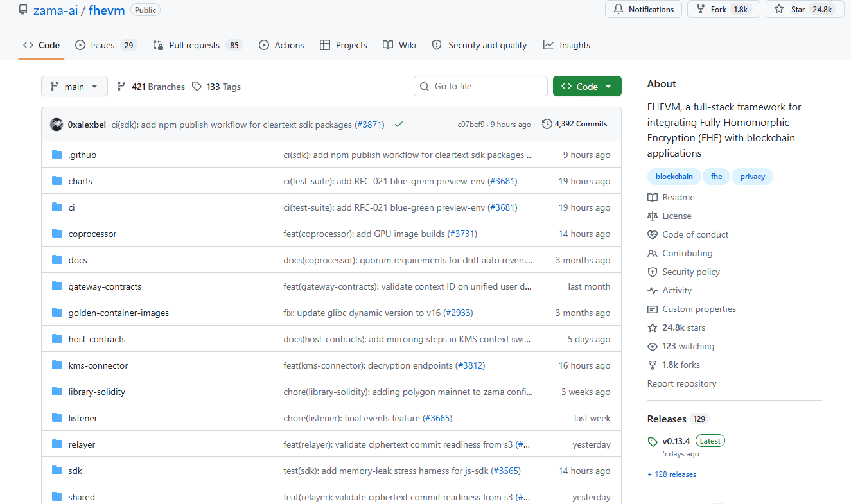Open pull request #3871 link in commit header
The image size is (851, 504).
pos(370,125)
